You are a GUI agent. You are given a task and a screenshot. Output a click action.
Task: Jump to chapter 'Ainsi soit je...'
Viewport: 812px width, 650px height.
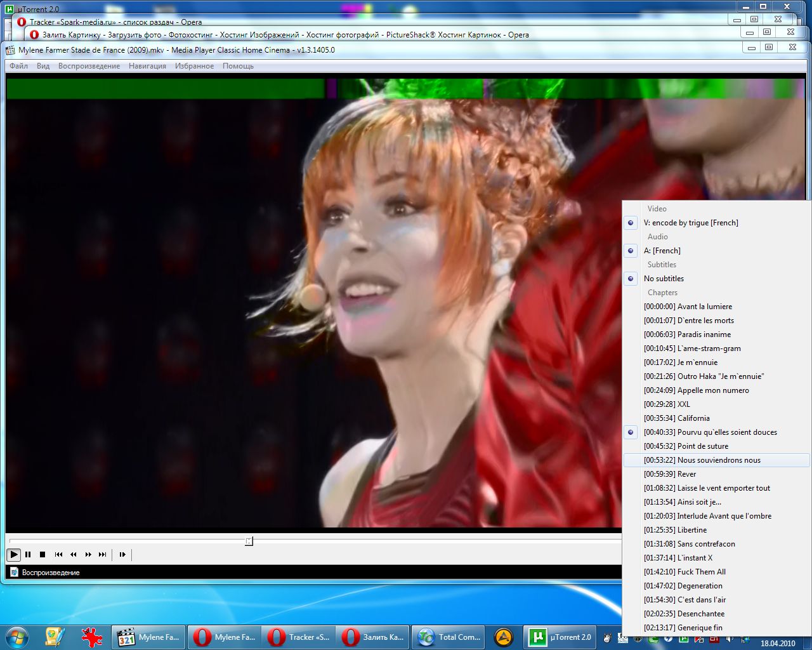point(717,502)
